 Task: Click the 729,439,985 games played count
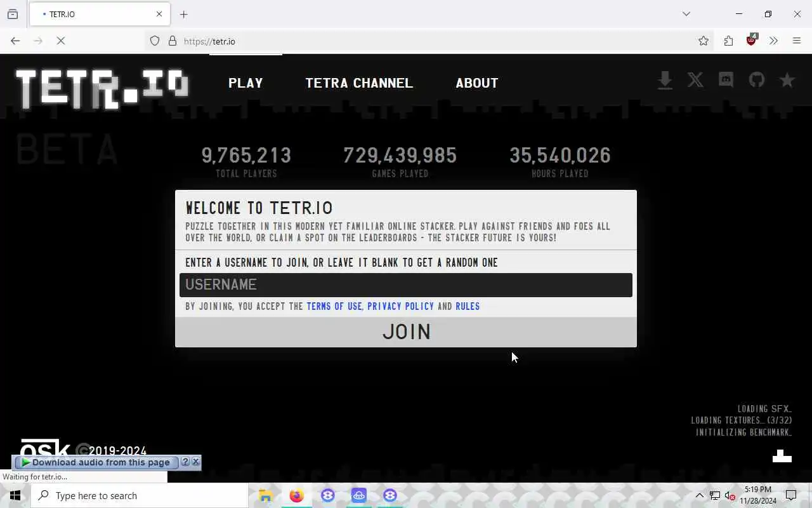coord(400,156)
